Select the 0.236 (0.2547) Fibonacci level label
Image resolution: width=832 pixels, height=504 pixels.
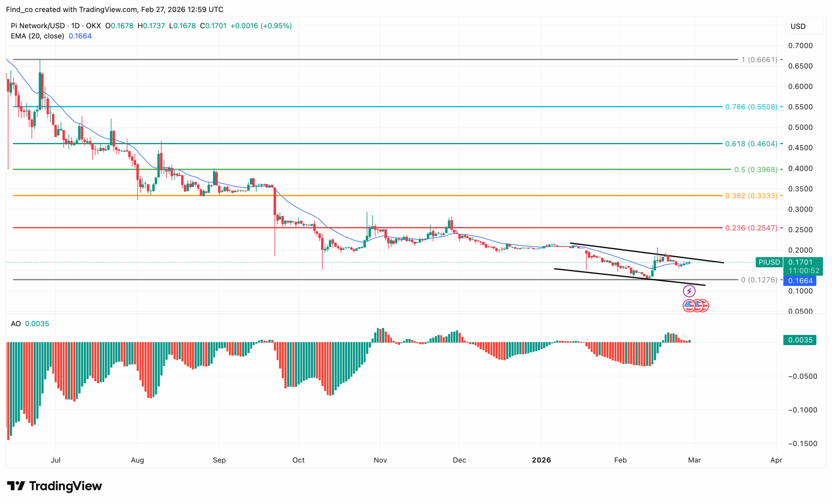click(x=751, y=228)
